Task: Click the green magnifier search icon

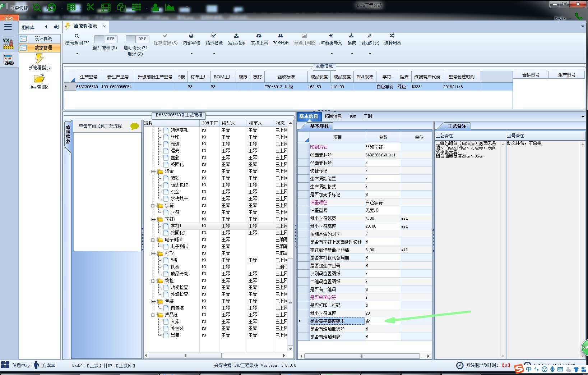Action: (37, 7)
